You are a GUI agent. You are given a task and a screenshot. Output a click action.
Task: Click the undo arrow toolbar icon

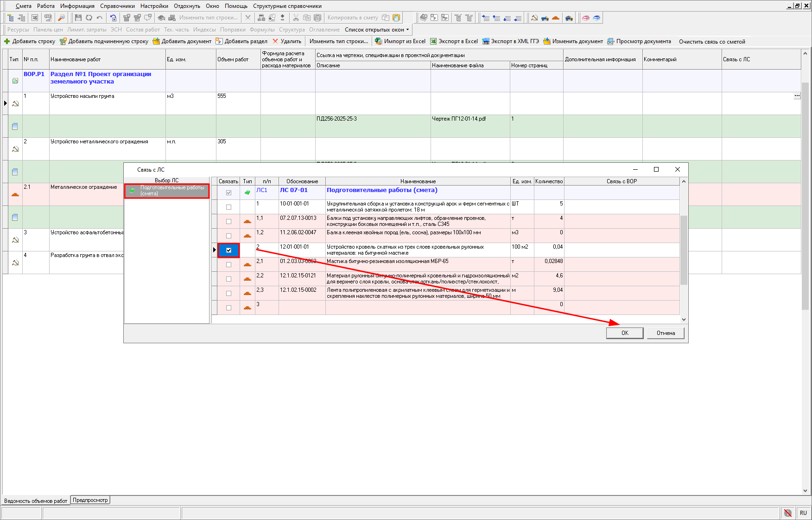100,18
